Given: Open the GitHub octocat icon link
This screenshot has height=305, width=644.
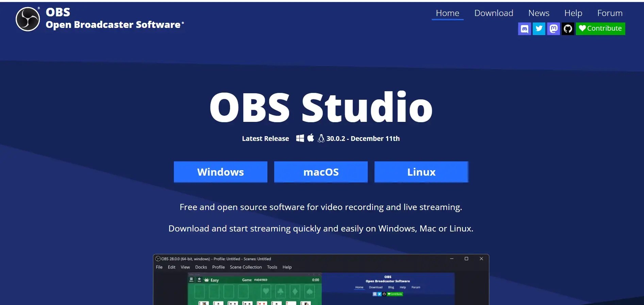Looking at the screenshot, I should (x=568, y=29).
